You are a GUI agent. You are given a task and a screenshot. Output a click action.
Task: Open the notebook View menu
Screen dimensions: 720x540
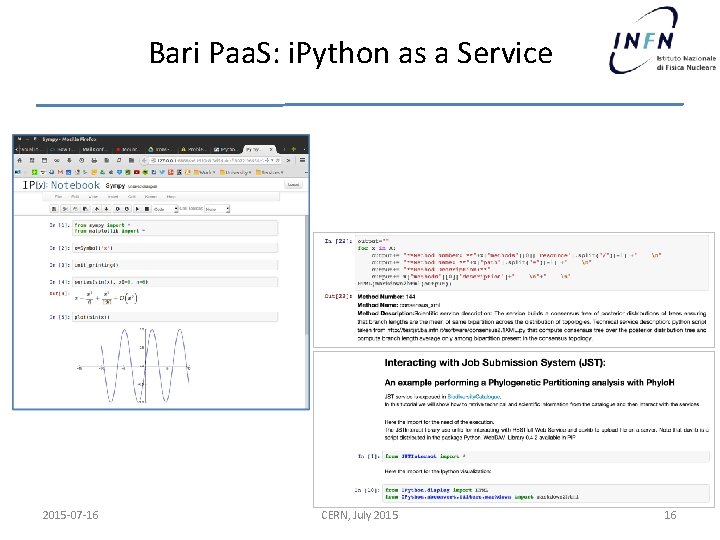(x=93, y=197)
